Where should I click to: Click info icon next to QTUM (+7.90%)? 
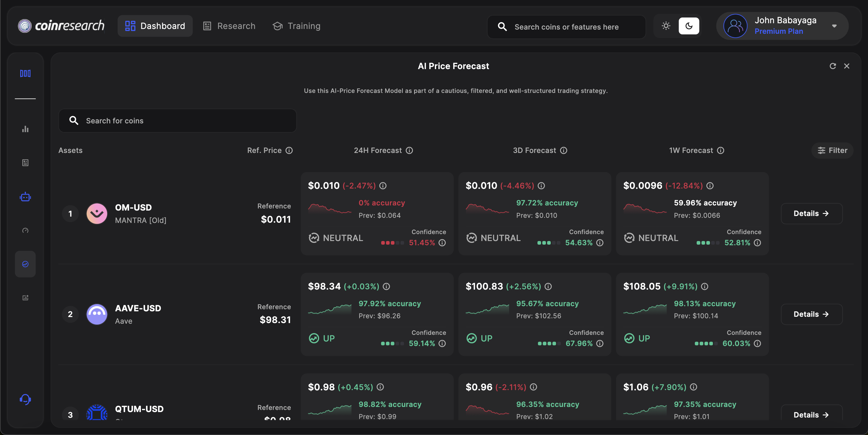693,387
